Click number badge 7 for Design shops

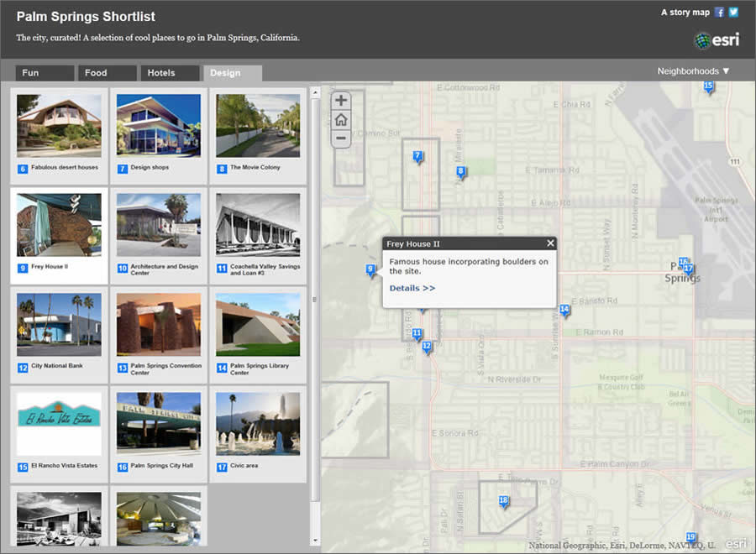coord(123,169)
